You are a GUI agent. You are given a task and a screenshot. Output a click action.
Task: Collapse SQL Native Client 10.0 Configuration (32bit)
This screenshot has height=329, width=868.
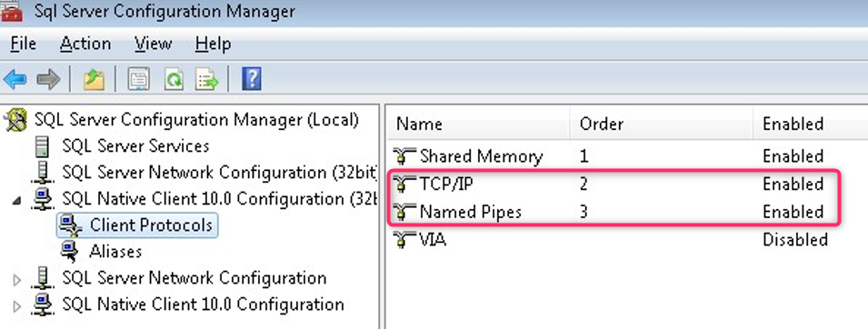tap(17, 200)
